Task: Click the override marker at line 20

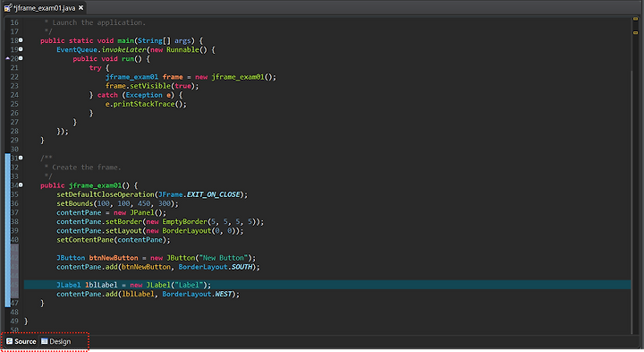Action: [7, 58]
